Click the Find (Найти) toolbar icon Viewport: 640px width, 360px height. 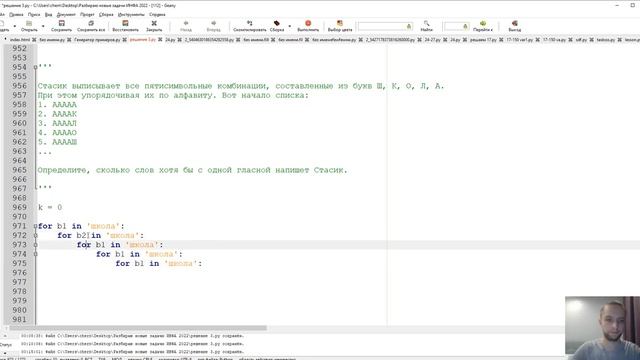[427, 24]
